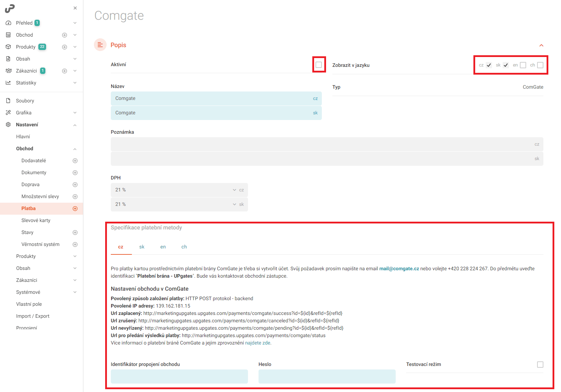The image size is (561, 392).
Task: Click the Poznámka sk text field
Action: point(327,159)
